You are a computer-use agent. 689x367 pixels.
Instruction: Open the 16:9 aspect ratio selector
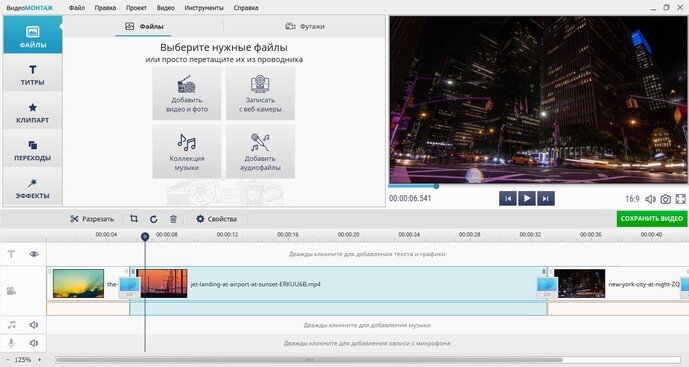pos(632,199)
